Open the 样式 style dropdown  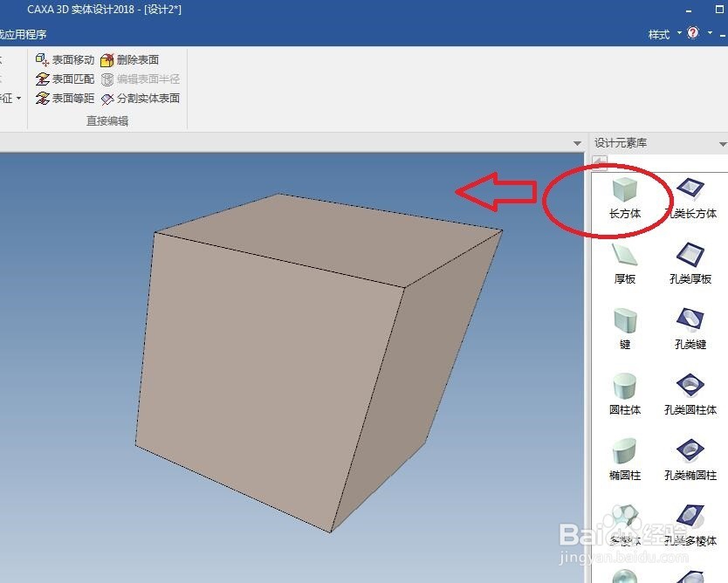coord(664,34)
